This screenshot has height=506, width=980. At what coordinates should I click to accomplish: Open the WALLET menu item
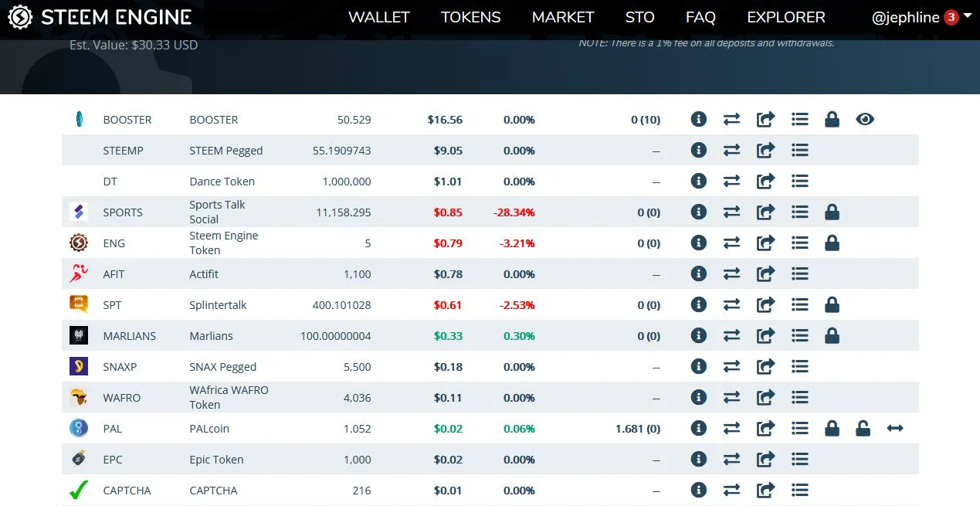(x=379, y=17)
